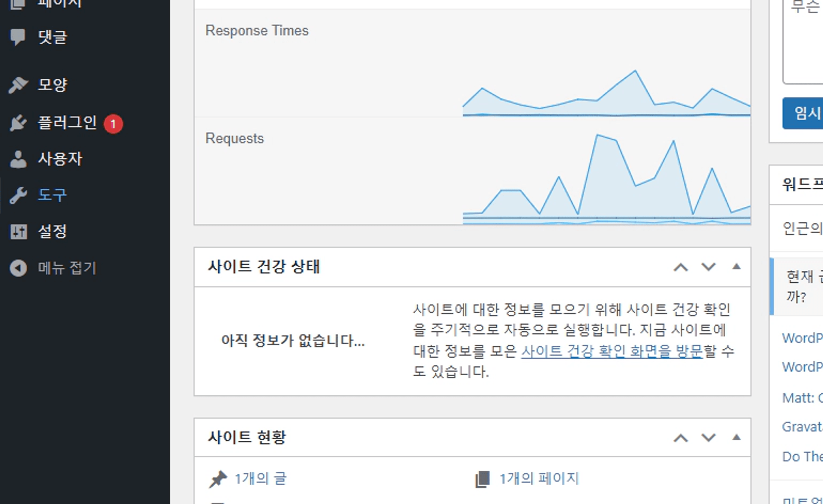This screenshot has width=823, height=504.
Task: Click the plugins plug icon
Action: 18,123
